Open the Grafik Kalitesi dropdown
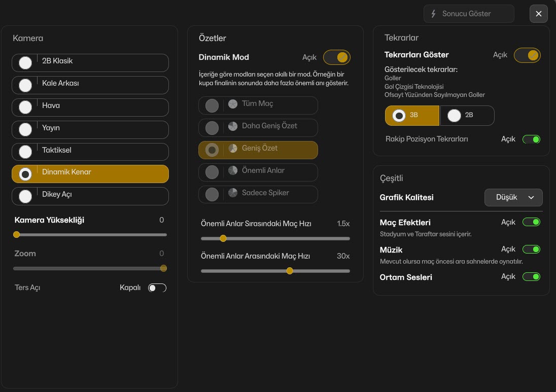 coord(513,197)
